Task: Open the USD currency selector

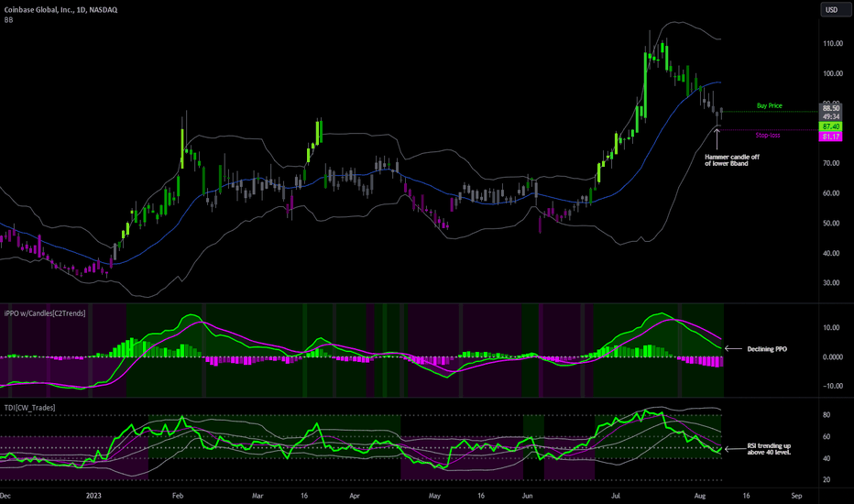Action: (835, 10)
